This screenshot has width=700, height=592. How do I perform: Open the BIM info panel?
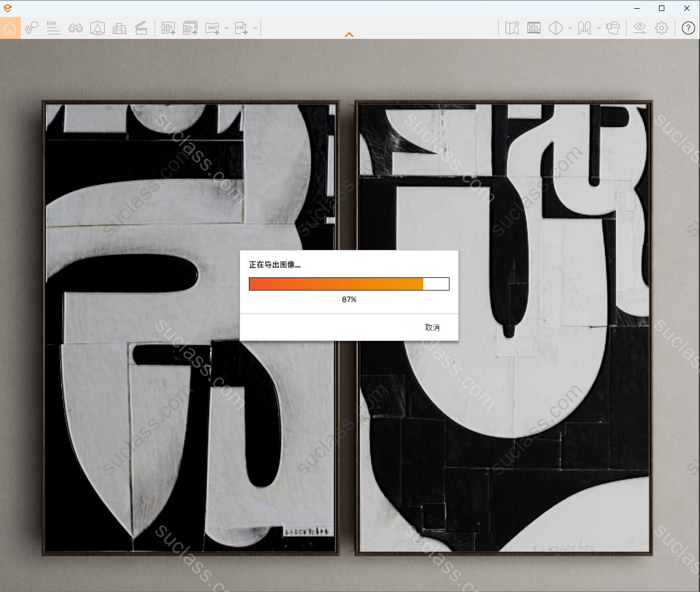(x=53, y=28)
